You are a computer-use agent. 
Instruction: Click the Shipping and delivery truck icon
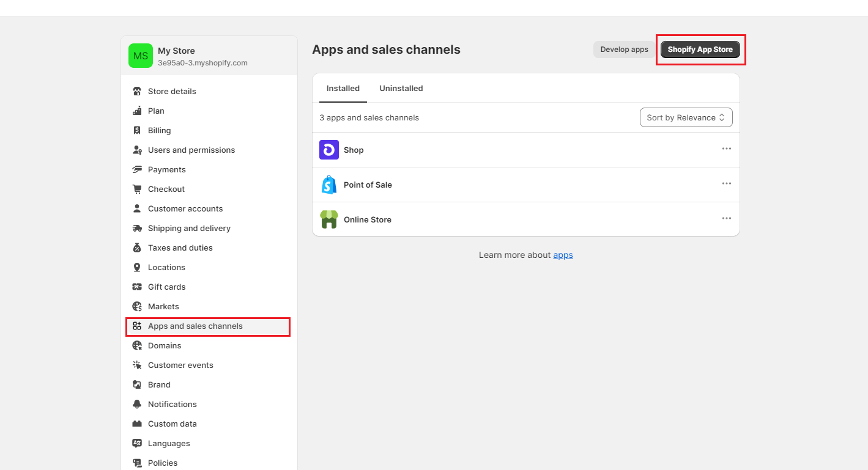[x=137, y=228]
